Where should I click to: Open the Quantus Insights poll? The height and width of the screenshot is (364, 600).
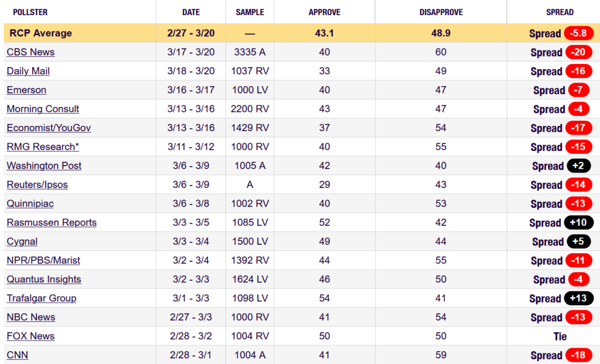44,279
